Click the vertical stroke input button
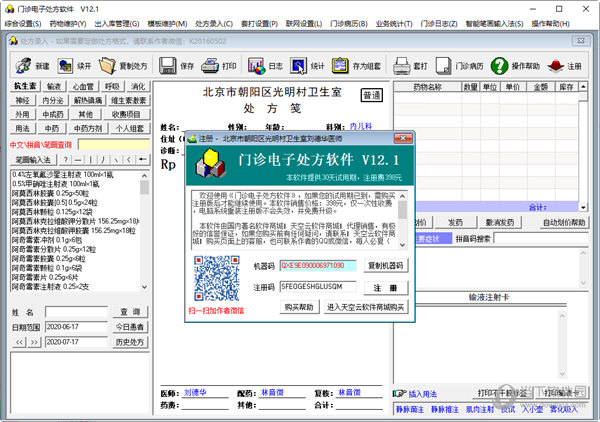This screenshot has width=600, height=422. click(91, 159)
